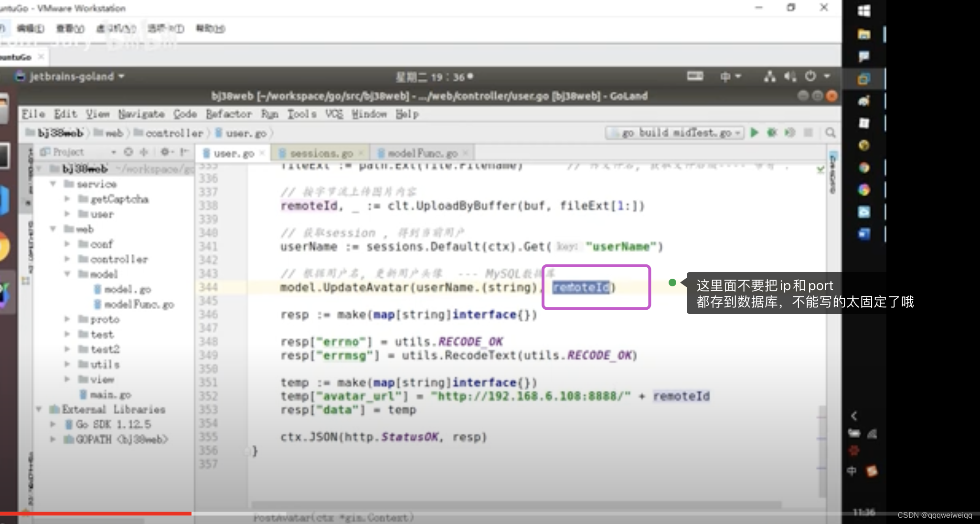The width and height of the screenshot is (980, 524).
Task: Open modelFunc.go in project tree
Action: (x=139, y=304)
